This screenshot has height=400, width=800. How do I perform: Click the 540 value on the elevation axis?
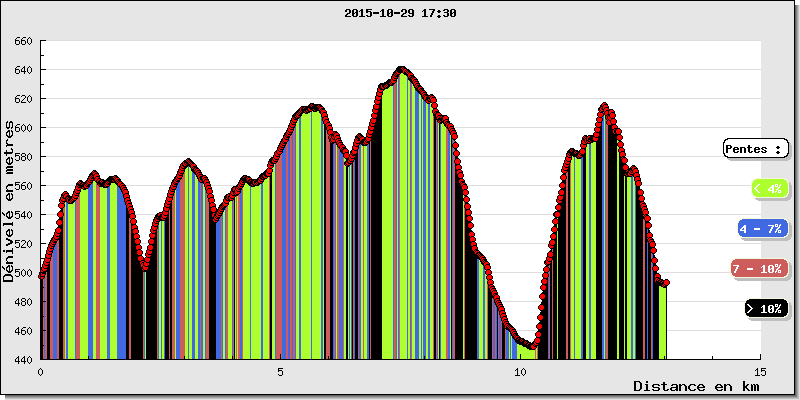coord(24,215)
